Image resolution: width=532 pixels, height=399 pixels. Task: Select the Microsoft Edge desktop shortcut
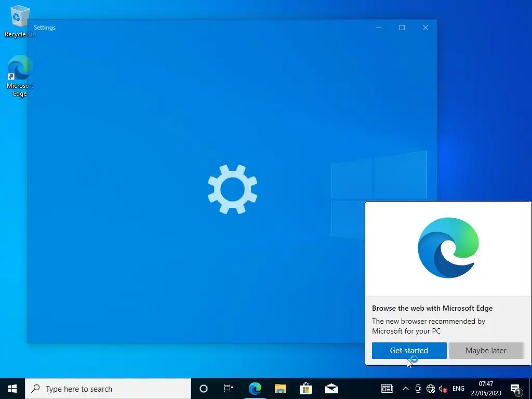pos(20,76)
